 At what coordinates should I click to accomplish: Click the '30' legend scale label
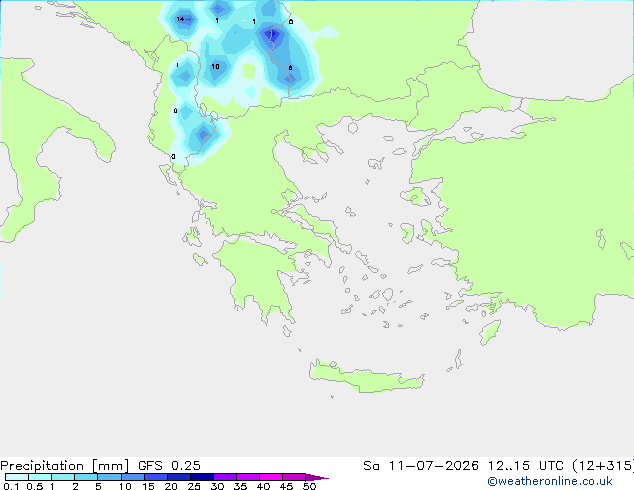click(x=217, y=486)
